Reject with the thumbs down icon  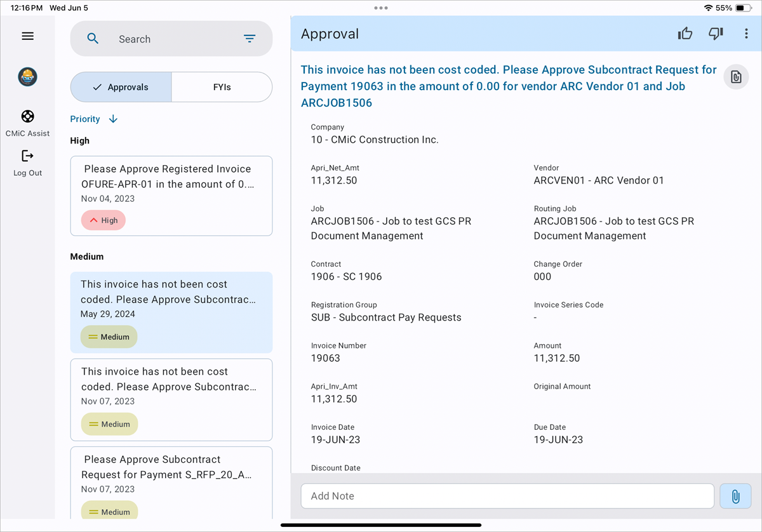tap(716, 34)
